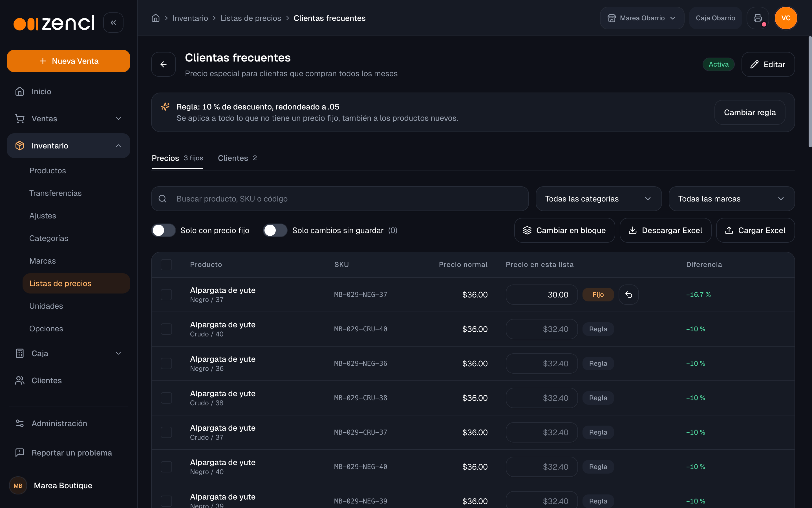
Task: Click the Caja Obarrio button
Action: tap(715, 18)
